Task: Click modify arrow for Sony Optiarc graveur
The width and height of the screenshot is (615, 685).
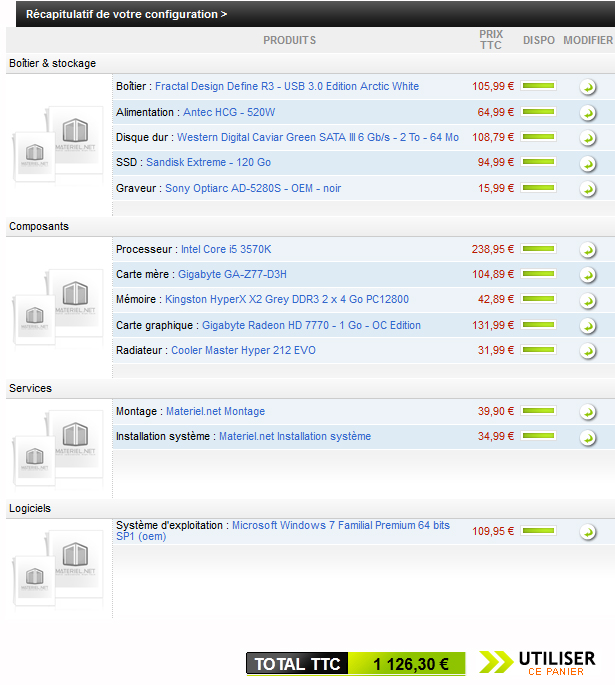Action: point(588,189)
